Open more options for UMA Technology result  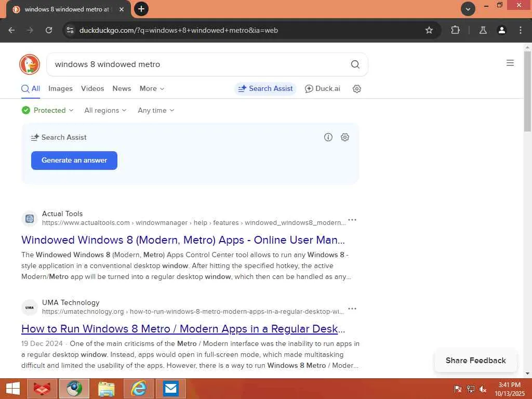coord(352,309)
